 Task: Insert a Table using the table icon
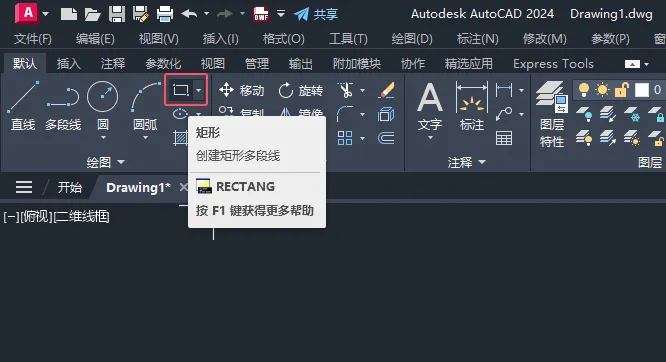pos(504,138)
